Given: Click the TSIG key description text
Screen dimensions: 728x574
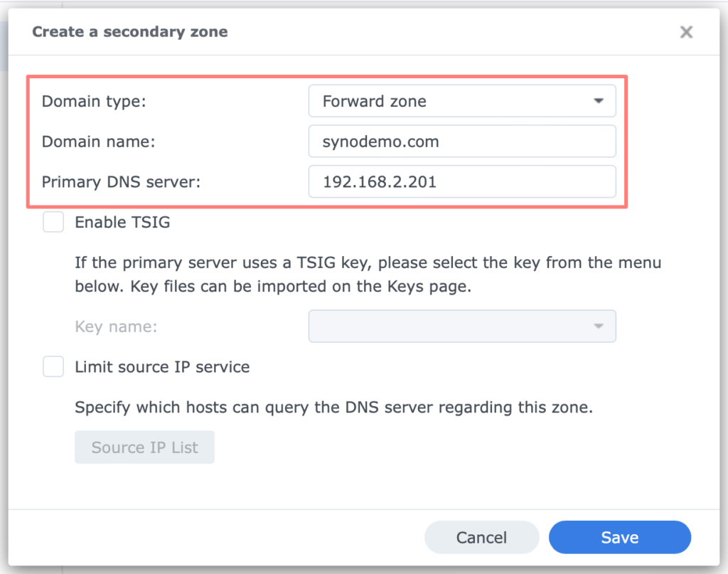Looking at the screenshot, I should (368, 275).
